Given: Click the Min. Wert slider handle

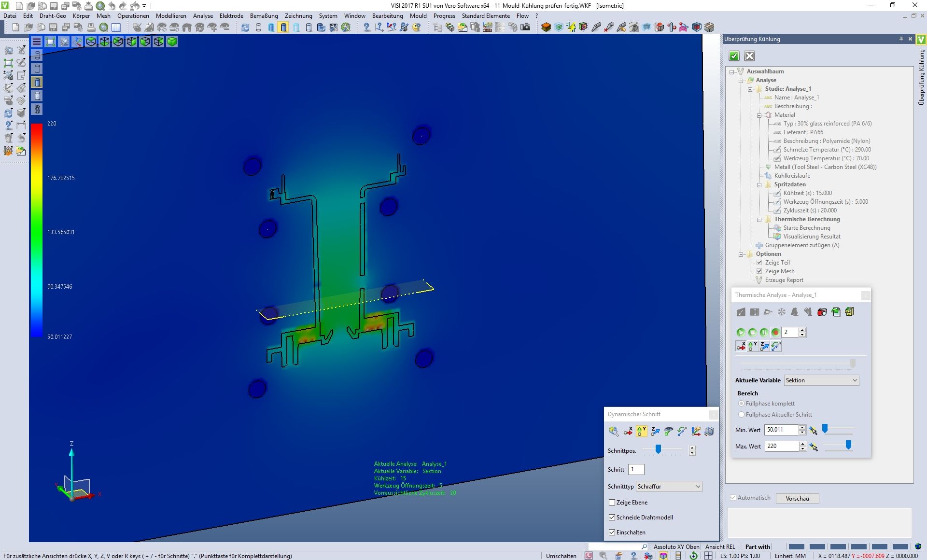Looking at the screenshot, I should pyautogui.click(x=825, y=428).
